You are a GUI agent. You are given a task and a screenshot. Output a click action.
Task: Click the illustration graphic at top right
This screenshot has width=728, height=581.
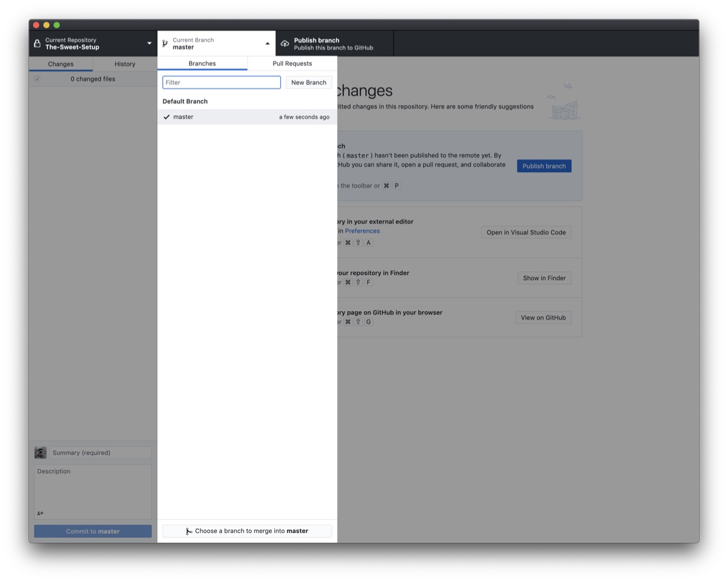click(x=564, y=101)
